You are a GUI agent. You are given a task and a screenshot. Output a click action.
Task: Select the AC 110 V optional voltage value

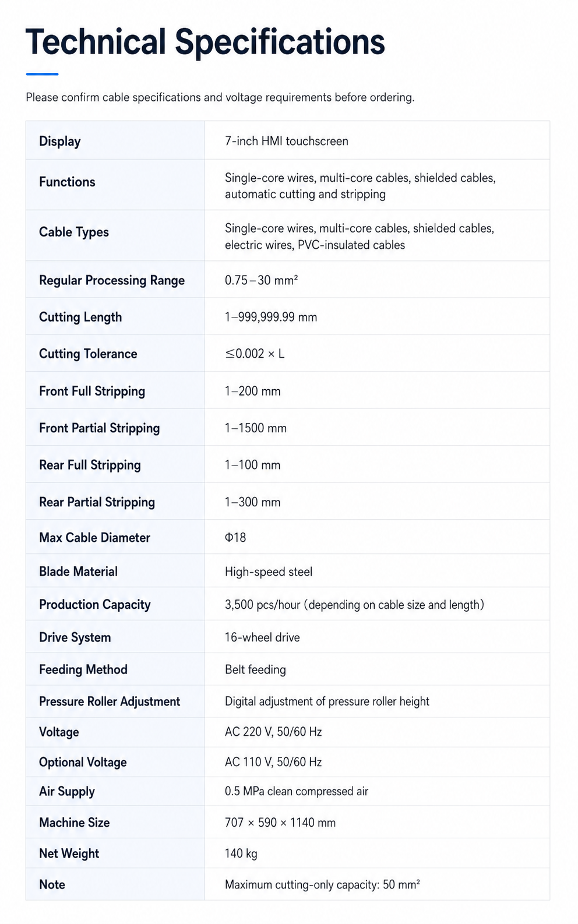[273, 762]
